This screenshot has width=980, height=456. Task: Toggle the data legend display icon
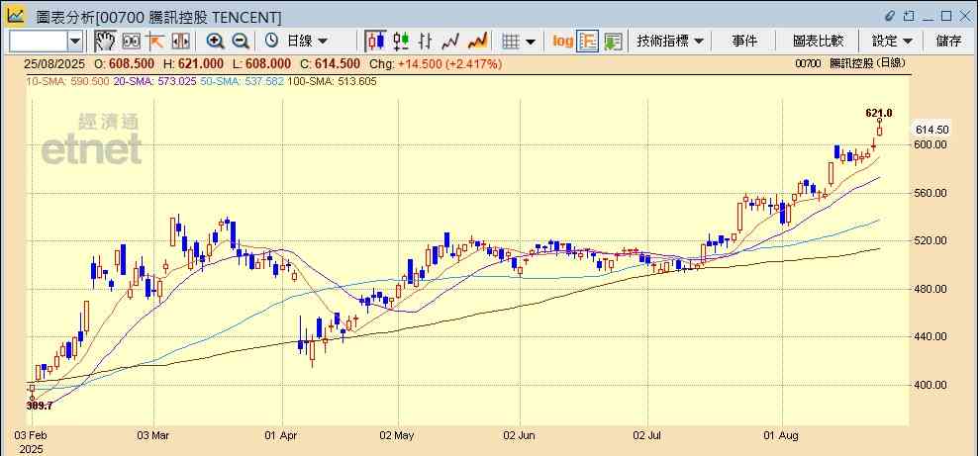(587, 42)
